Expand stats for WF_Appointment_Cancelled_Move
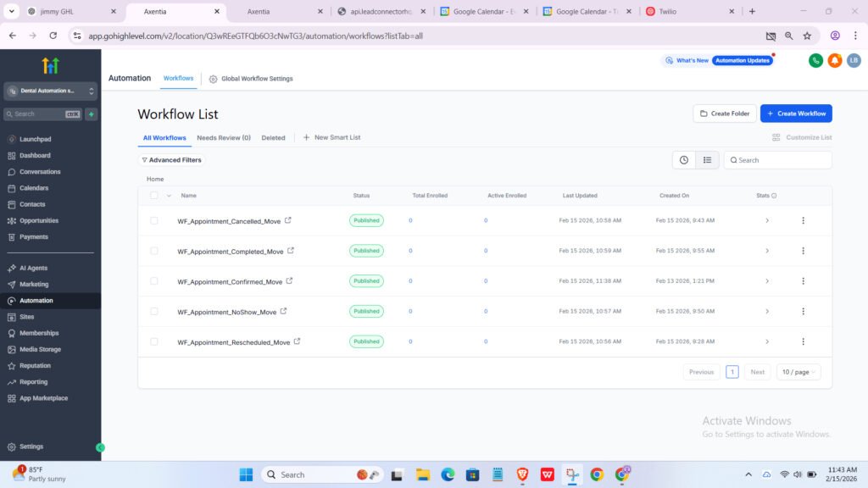This screenshot has width=868, height=488. click(x=766, y=221)
